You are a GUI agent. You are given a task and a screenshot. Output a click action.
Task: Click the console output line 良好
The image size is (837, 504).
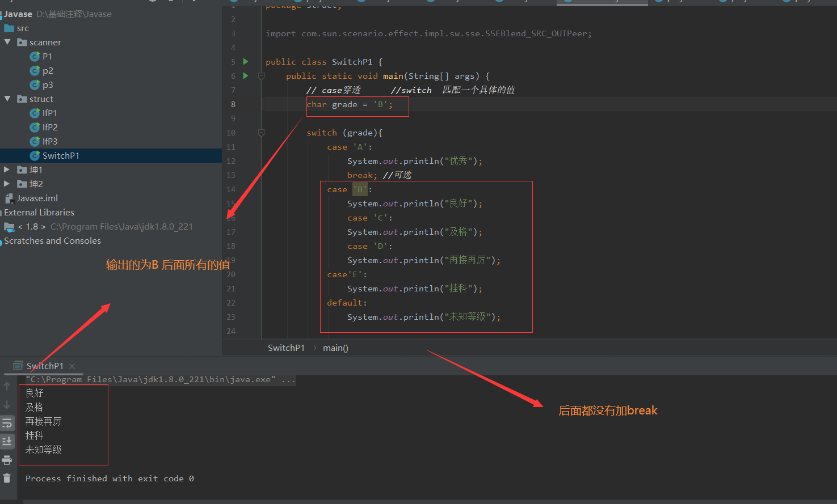click(x=35, y=393)
